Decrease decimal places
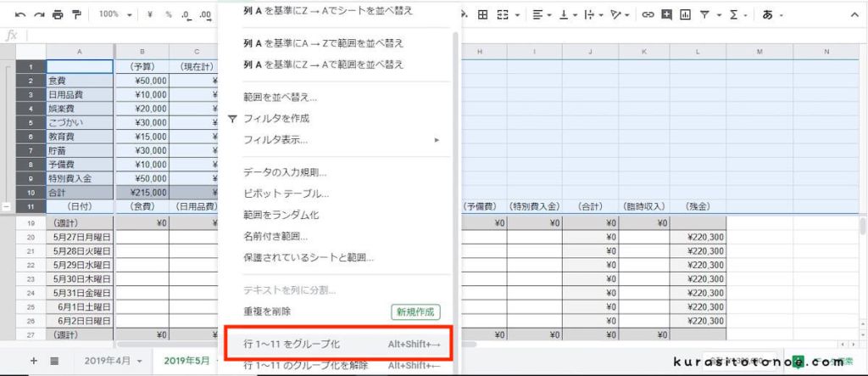Viewport: 868px width, 376px height. point(186,15)
